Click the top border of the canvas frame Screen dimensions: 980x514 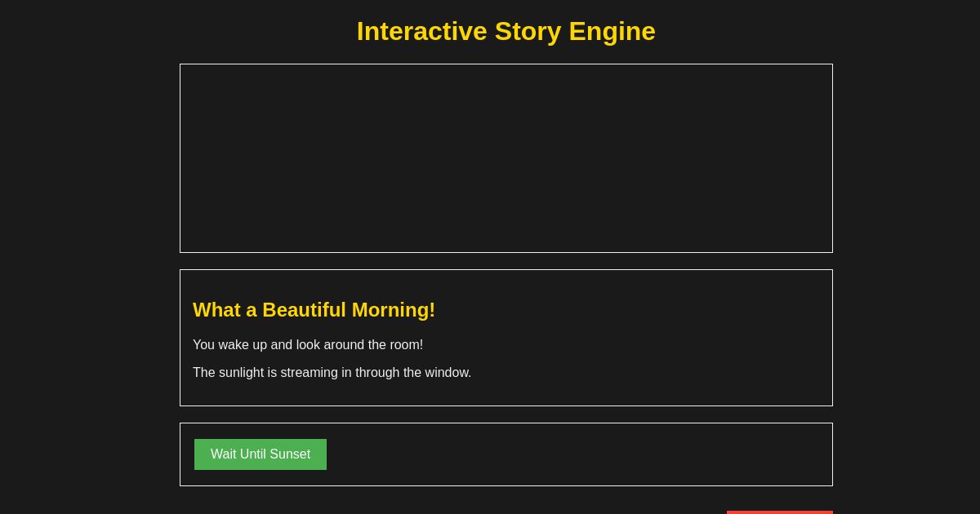506,65
